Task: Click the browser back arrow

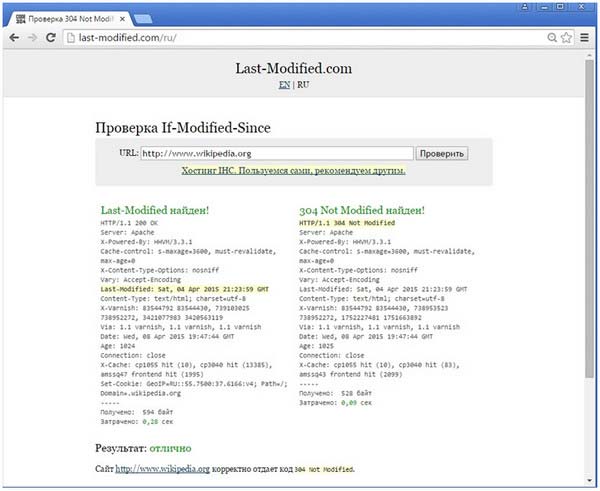Action: [x=13, y=37]
